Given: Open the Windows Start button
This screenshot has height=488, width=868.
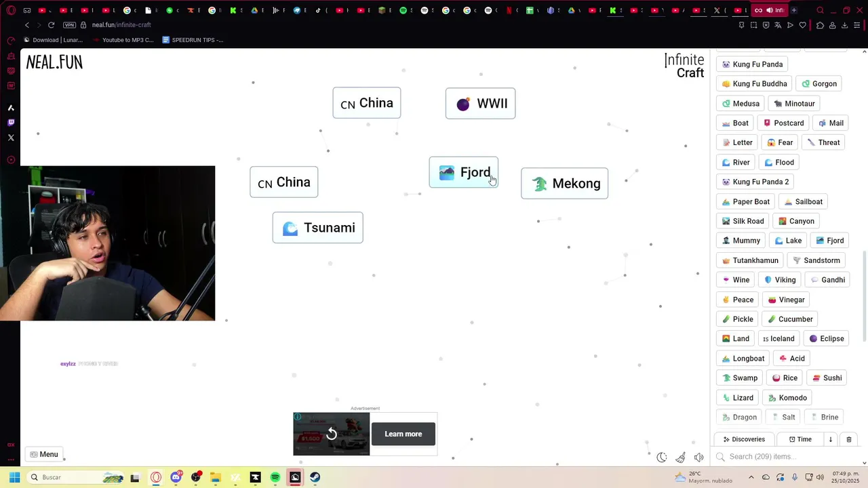Looking at the screenshot, I should click(x=14, y=477).
